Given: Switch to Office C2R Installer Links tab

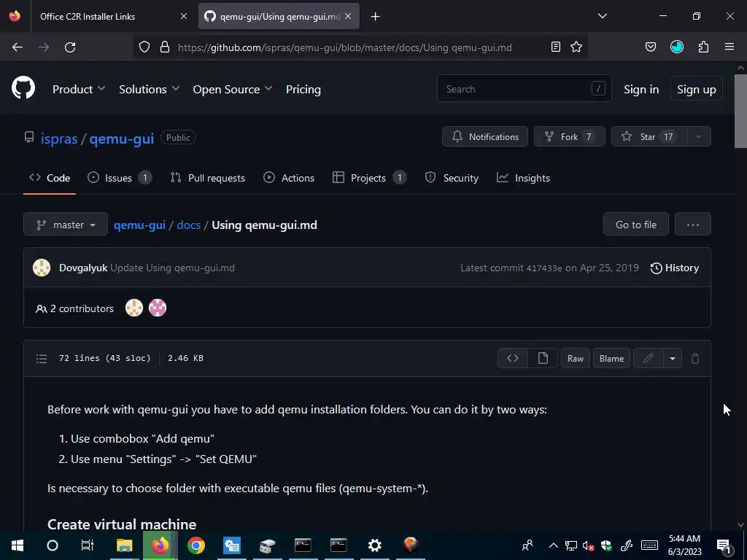Looking at the screenshot, I should tap(113, 16).
